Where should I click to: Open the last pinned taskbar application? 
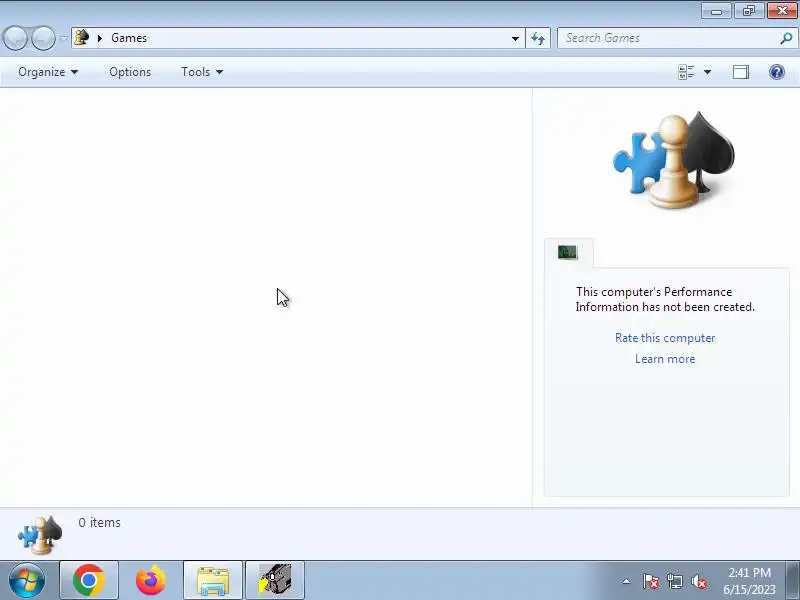point(275,580)
